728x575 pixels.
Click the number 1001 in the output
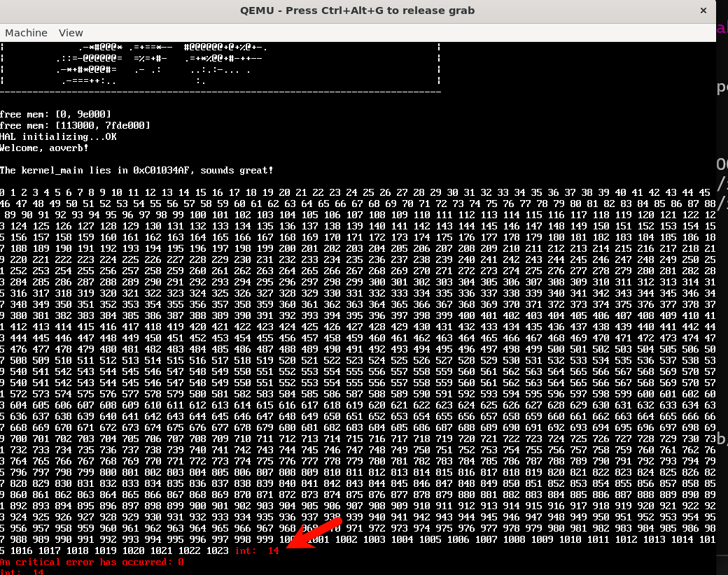(318, 539)
